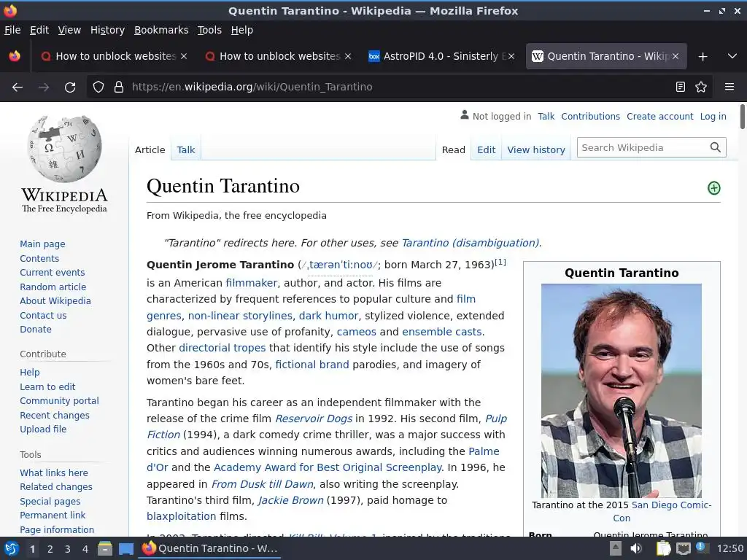Click the Wikipedia search magnifier icon
The image size is (747, 560).
(x=715, y=147)
